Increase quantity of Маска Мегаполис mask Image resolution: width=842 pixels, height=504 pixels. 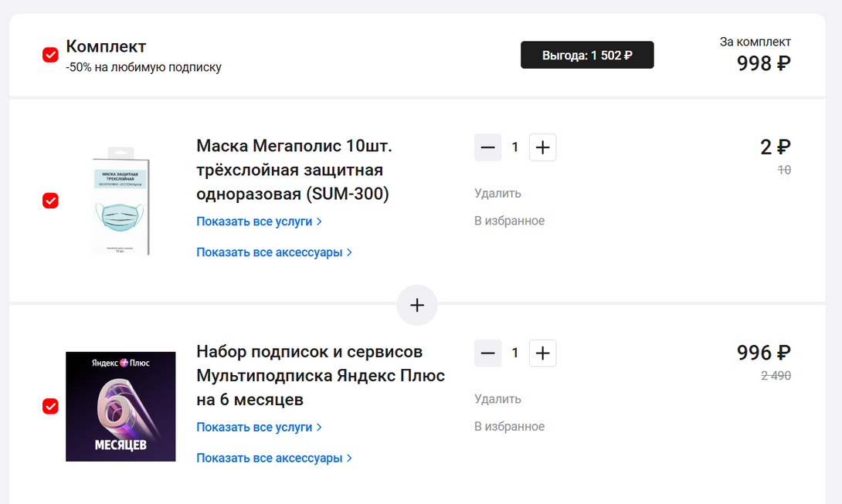tap(542, 147)
